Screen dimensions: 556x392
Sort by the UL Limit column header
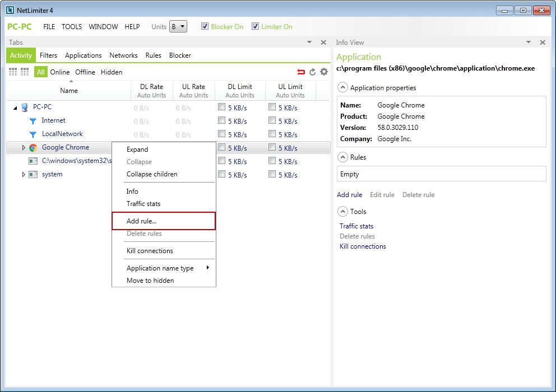pos(290,90)
